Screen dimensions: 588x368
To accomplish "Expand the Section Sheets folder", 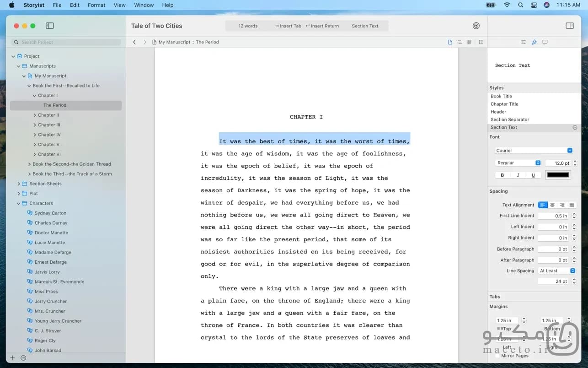I will coord(19,184).
